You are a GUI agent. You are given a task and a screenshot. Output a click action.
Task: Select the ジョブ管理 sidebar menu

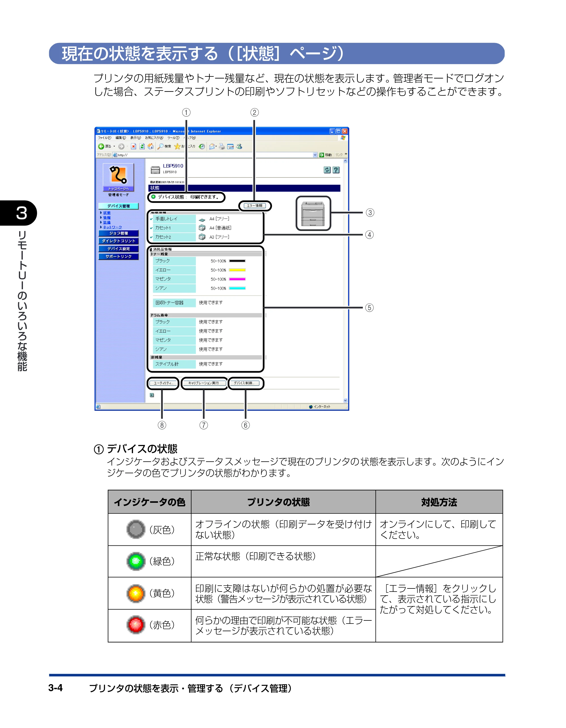(118, 233)
